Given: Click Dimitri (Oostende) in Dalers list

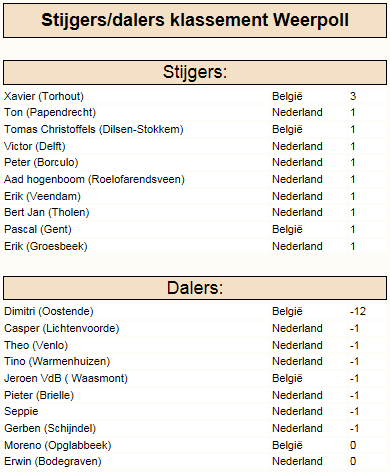Looking at the screenshot, I should (x=49, y=311).
